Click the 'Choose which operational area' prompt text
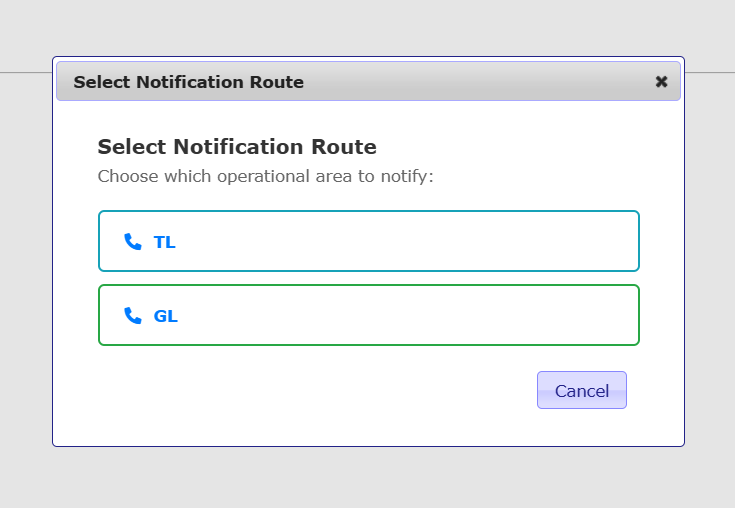Screen dimensions: 735x508 (x=265, y=177)
